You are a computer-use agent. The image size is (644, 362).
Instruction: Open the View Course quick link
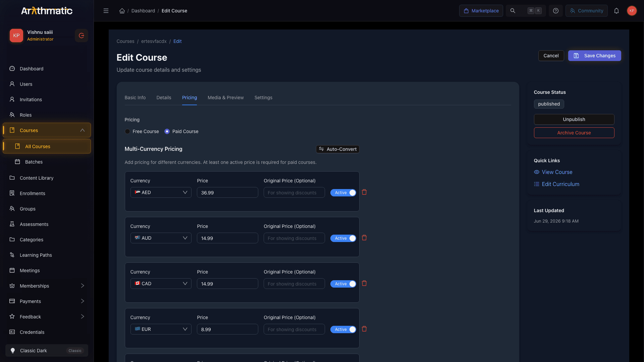pyautogui.click(x=553, y=172)
